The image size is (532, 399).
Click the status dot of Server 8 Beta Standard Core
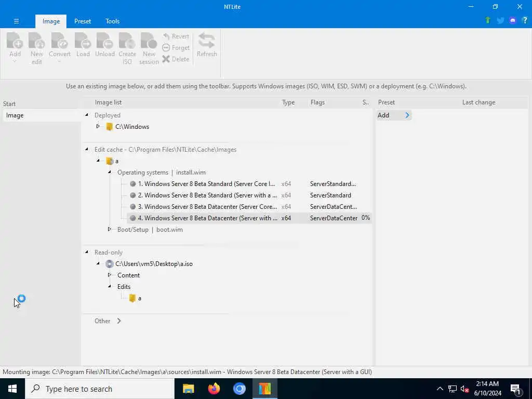pos(132,184)
